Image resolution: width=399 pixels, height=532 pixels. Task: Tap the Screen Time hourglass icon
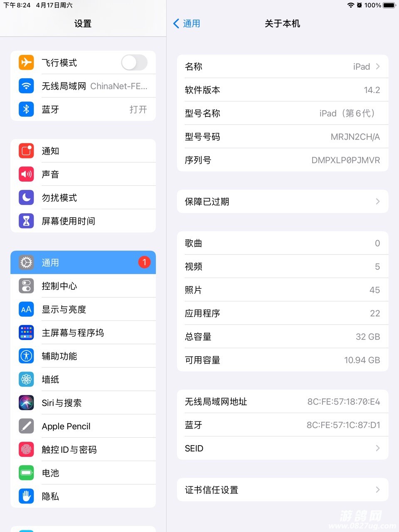26,221
